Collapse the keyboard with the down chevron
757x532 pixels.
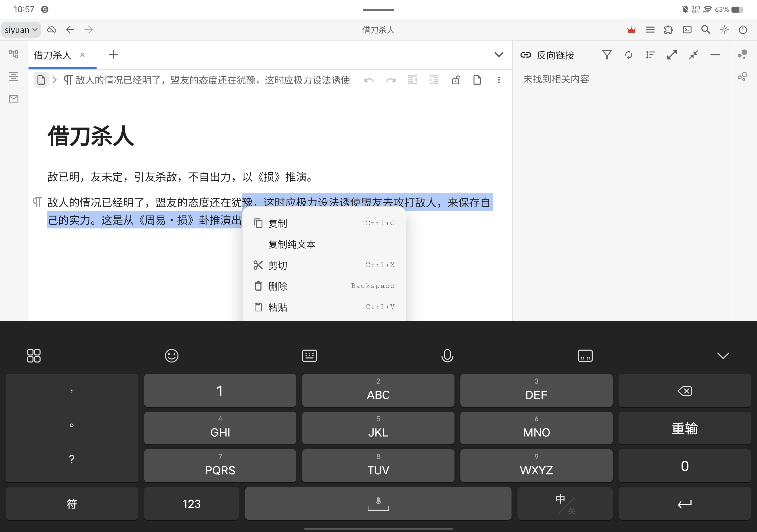coord(723,356)
